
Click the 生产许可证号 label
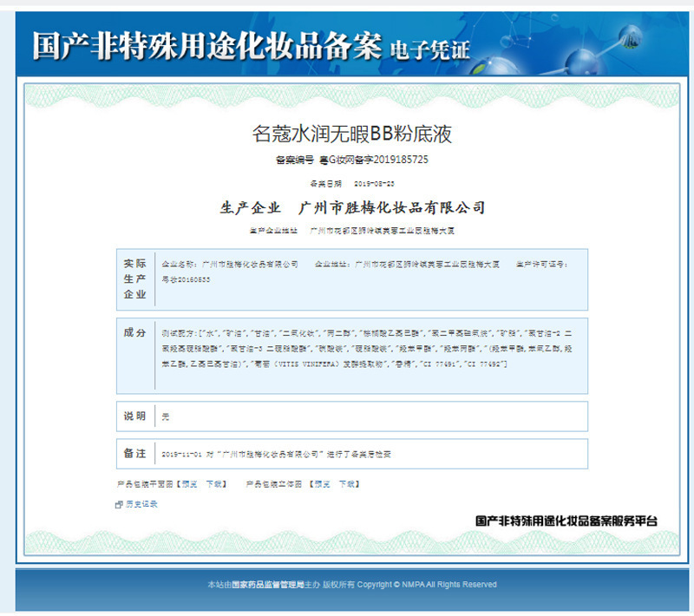pyautogui.click(x=541, y=265)
